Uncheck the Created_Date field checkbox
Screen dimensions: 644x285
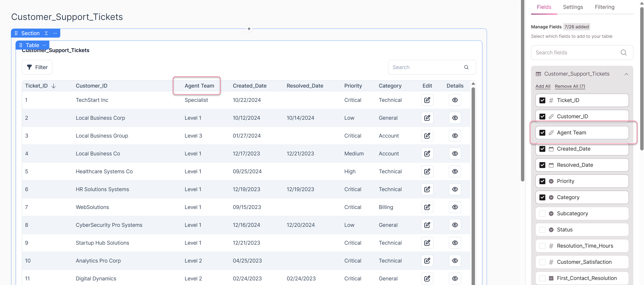(x=542, y=149)
